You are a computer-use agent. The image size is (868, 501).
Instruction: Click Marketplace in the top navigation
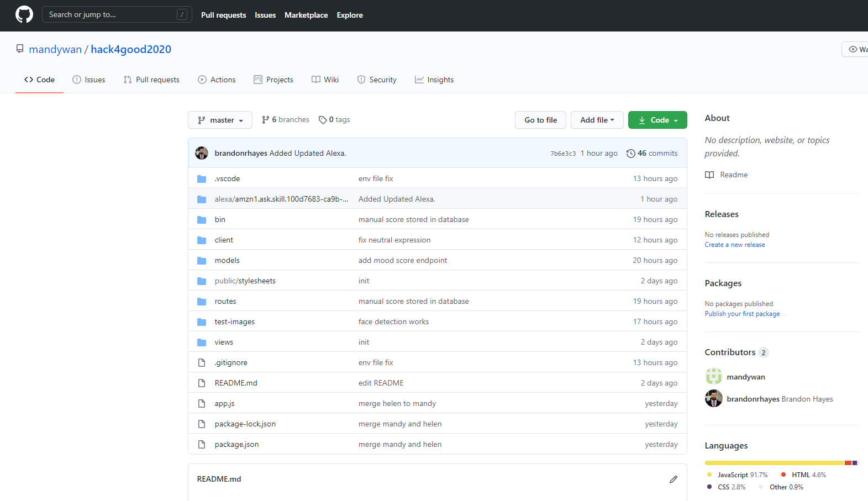pyautogui.click(x=306, y=15)
